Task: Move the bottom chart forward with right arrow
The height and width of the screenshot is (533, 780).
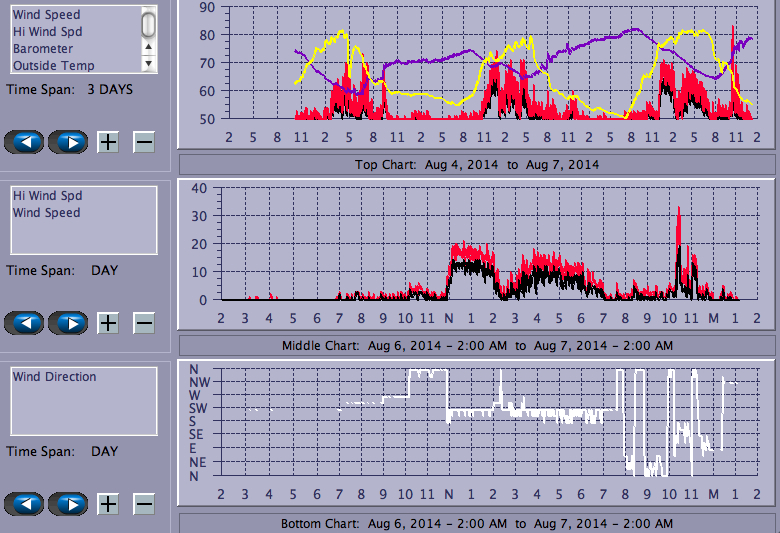Action: [68, 503]
